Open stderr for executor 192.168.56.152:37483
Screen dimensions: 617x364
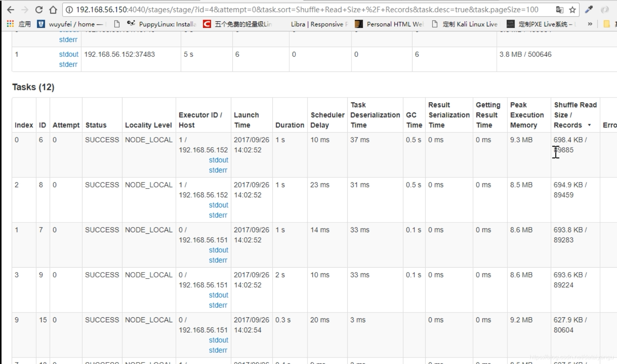click(68, 64)
